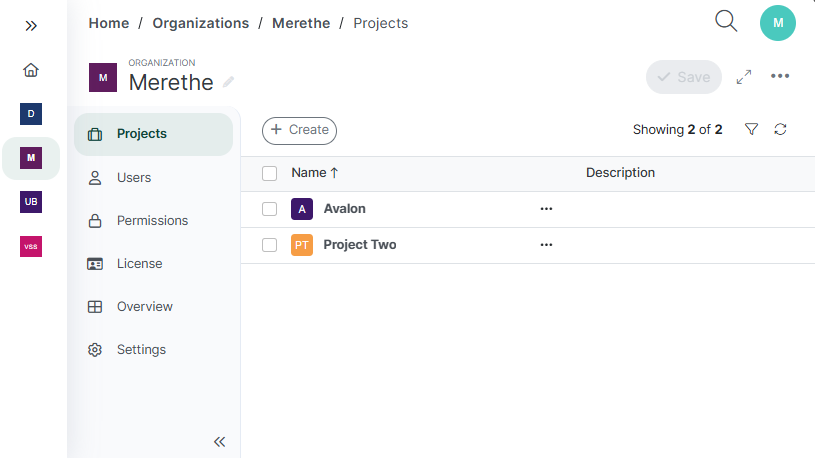Collapse the organization side panel

[x=219, y=442]
